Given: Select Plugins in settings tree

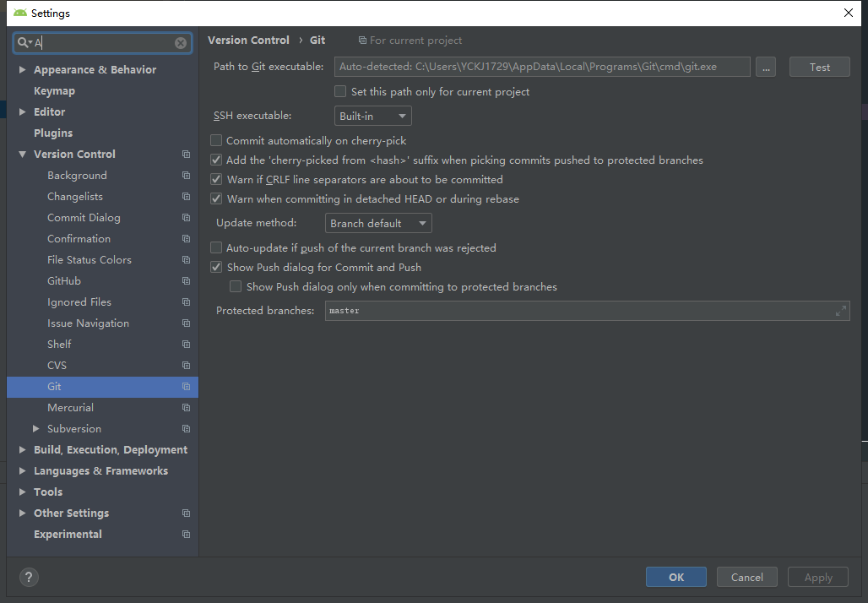Looking at the screenshot, I should click(53, 133).
